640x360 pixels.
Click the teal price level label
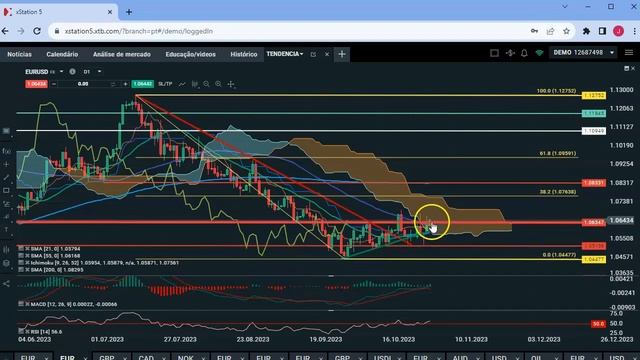(594, 113)
